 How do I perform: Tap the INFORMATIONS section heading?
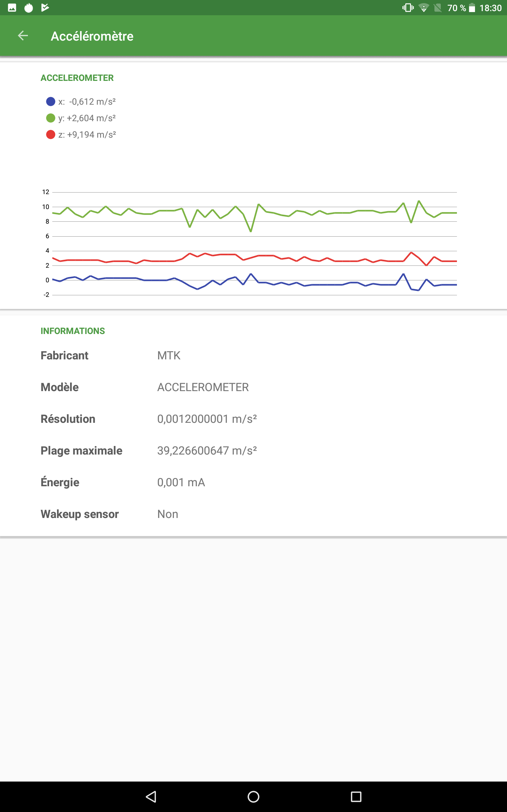click(x=73, y=331)
